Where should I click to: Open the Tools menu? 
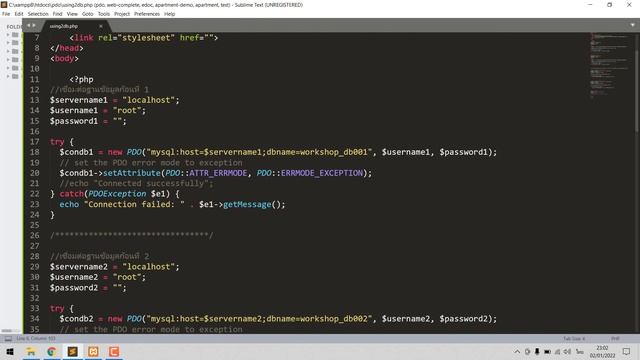tap(104, 14)
